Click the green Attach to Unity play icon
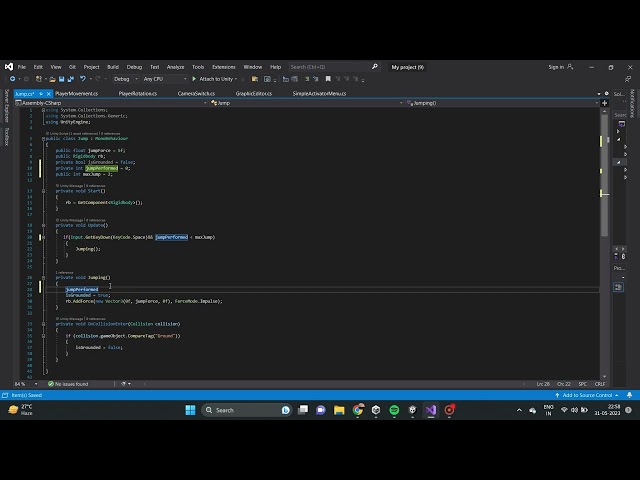 pos(194,79)
